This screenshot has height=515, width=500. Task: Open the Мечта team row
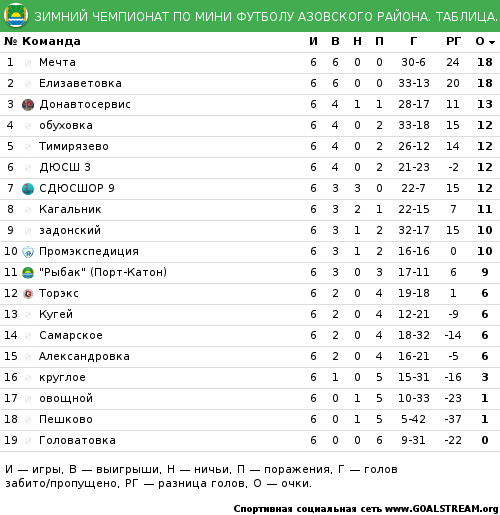tap(250, 62)
